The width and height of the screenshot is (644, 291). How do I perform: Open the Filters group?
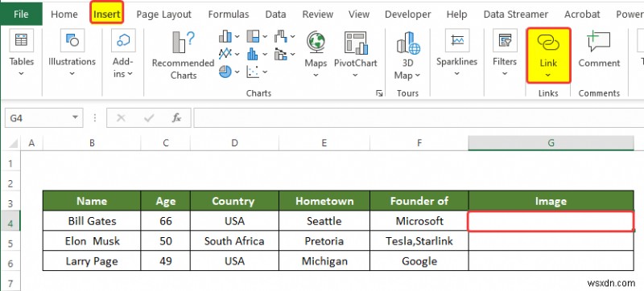(x=505, y=53)
